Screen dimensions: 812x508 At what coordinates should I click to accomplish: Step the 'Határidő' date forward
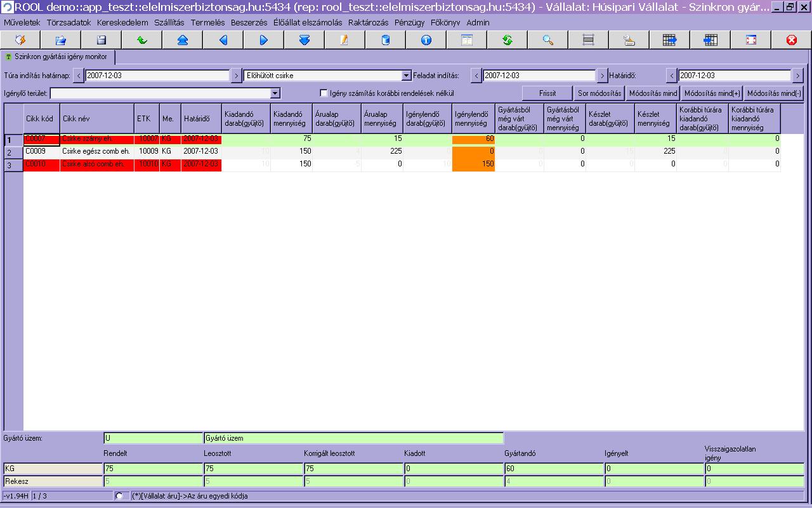798,76
